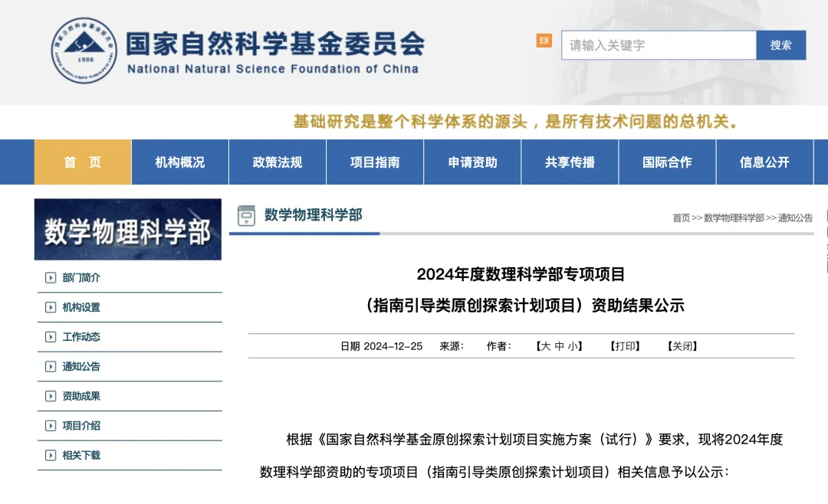
Task: Click the title line containing 资助结果公示
Action: coord(525,306)
